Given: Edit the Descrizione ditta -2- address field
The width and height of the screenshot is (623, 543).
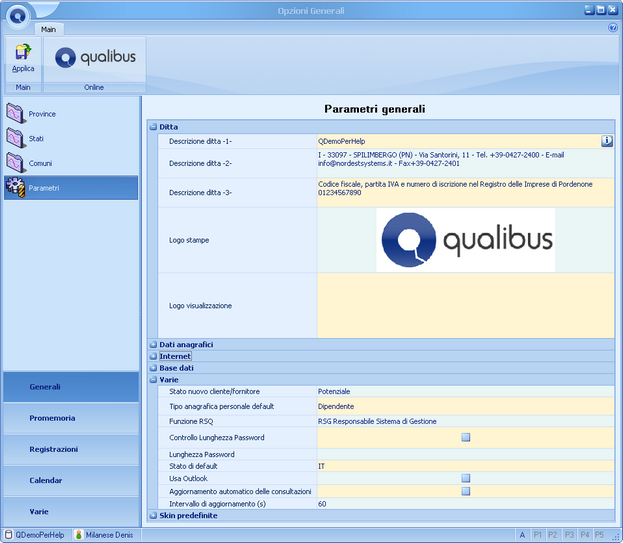Looking at the screenshot, I should 465,163.
